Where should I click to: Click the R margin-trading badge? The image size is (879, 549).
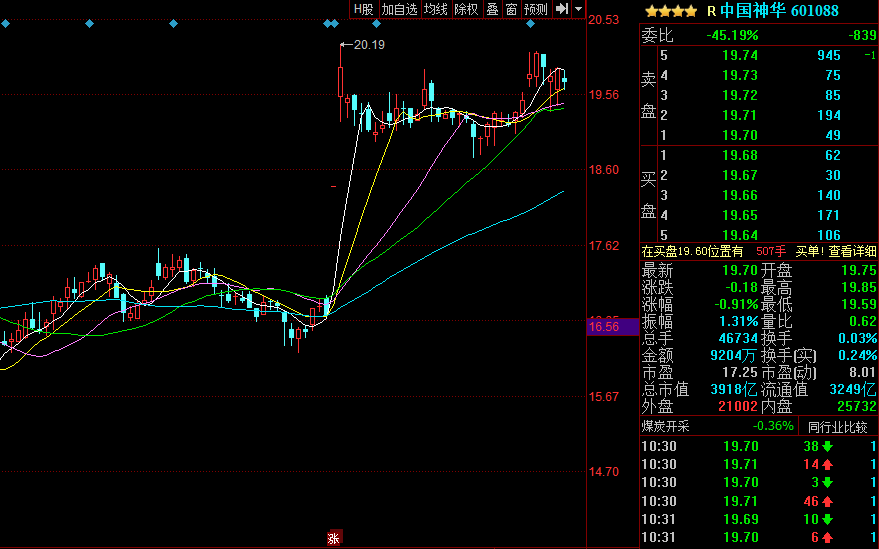(711, 11)
